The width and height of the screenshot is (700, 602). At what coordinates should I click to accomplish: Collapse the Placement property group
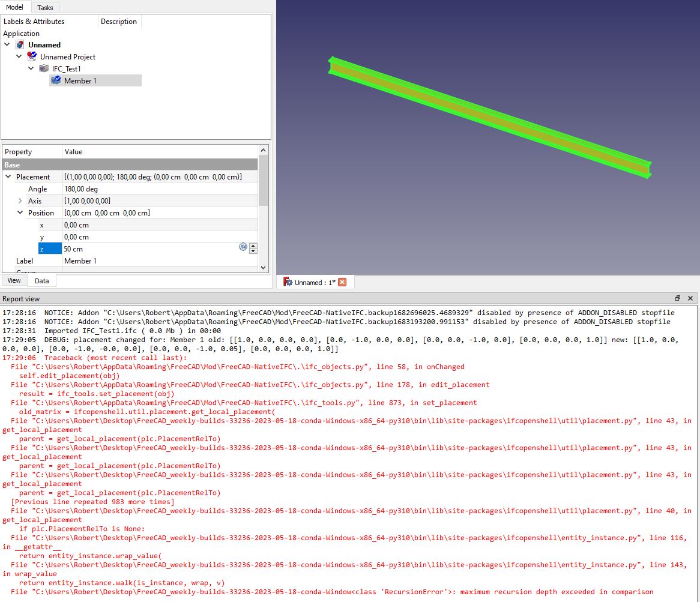click(7, 176)
